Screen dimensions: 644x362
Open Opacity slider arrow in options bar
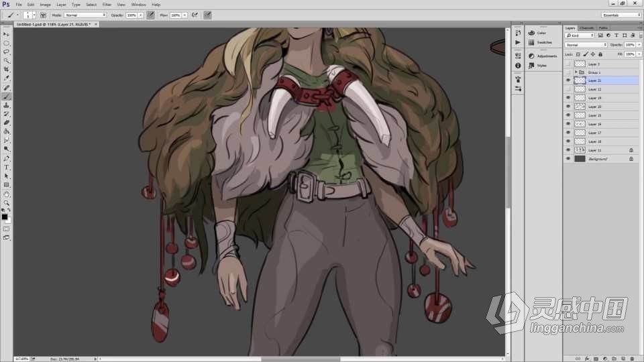coord(140,15)
